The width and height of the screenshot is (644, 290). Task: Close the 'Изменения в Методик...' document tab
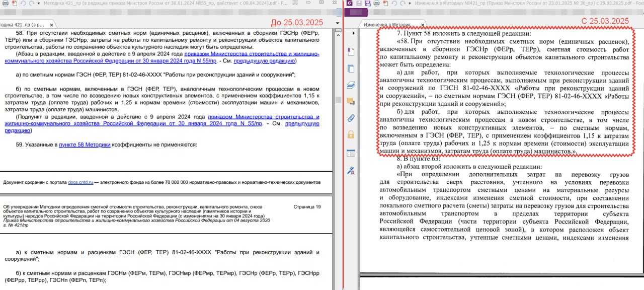point(423,24)
